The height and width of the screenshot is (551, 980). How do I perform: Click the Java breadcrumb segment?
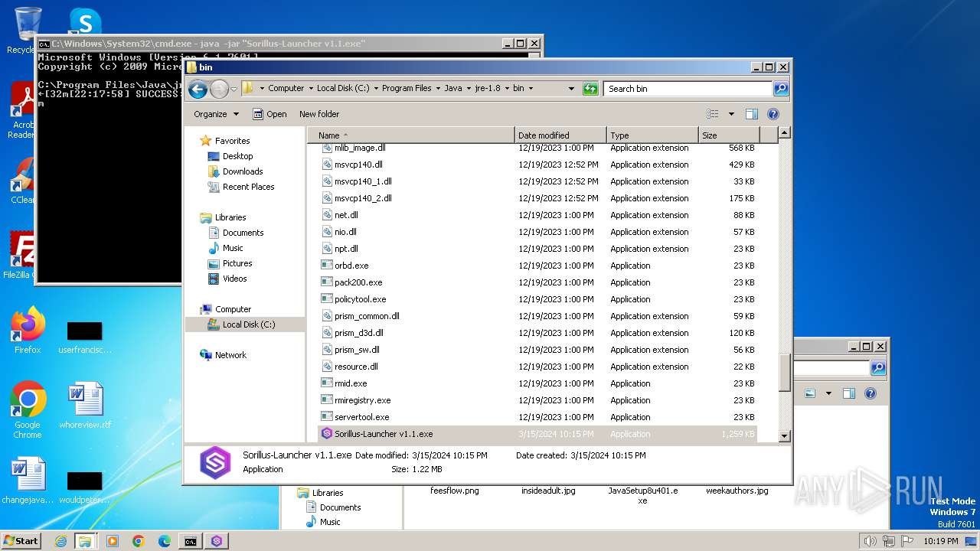453,89
